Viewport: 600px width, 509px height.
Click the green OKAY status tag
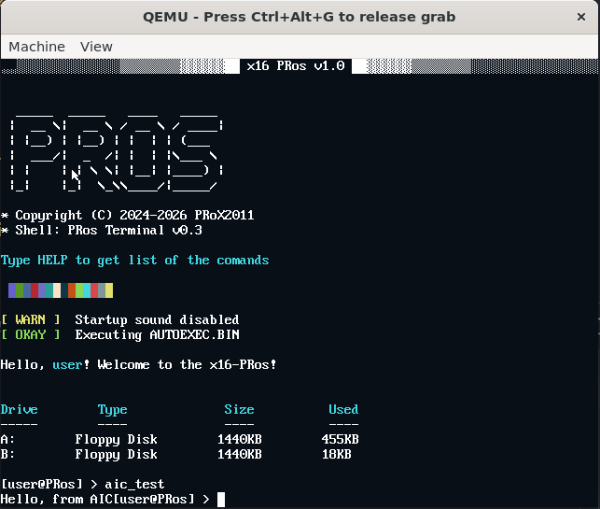click(31, 335)
